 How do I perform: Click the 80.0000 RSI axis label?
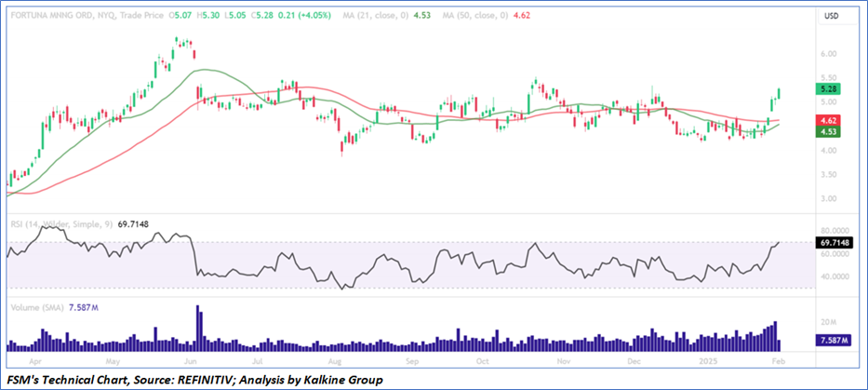835,231
